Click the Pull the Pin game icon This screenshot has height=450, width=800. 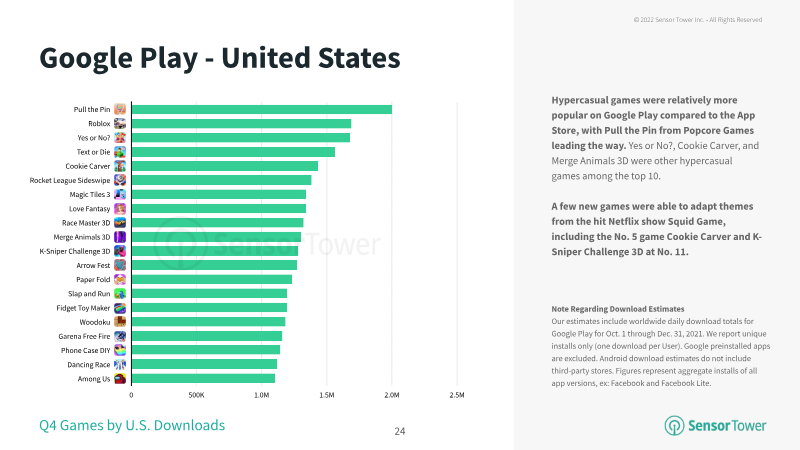click(120, 109)
